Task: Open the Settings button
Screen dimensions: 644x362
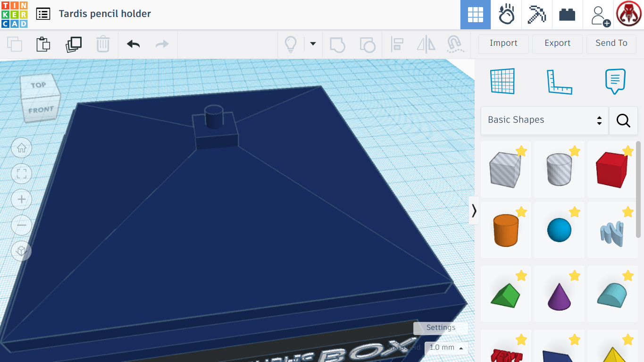Action: pos(441,328)
